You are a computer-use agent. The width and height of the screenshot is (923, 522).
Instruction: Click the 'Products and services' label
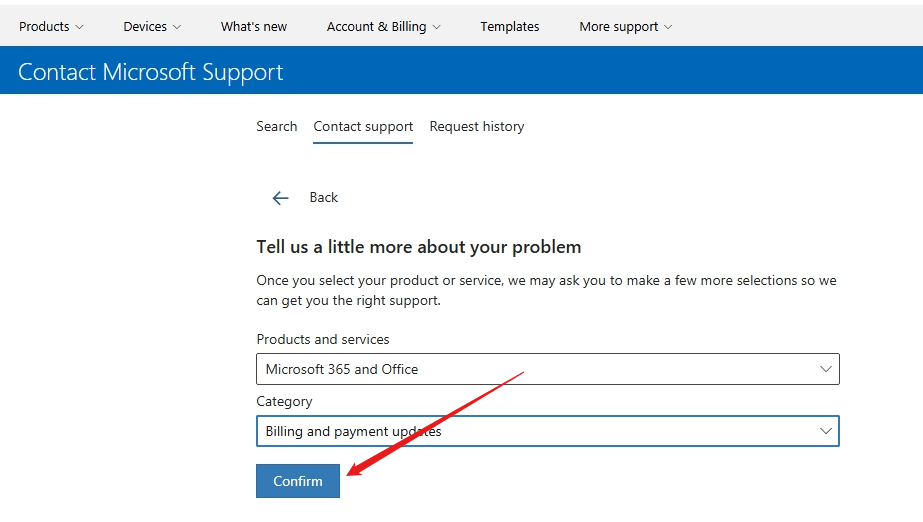[323, 340]
